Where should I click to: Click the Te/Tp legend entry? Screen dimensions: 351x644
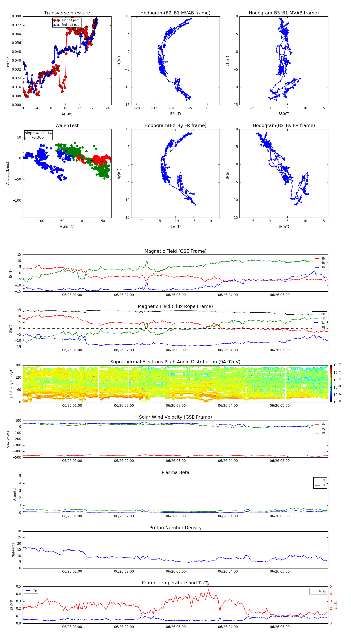coord(318,591)
